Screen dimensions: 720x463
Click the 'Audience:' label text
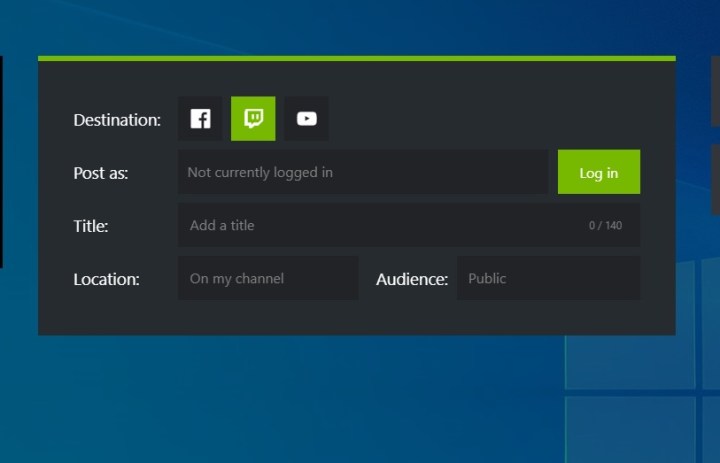411,279
